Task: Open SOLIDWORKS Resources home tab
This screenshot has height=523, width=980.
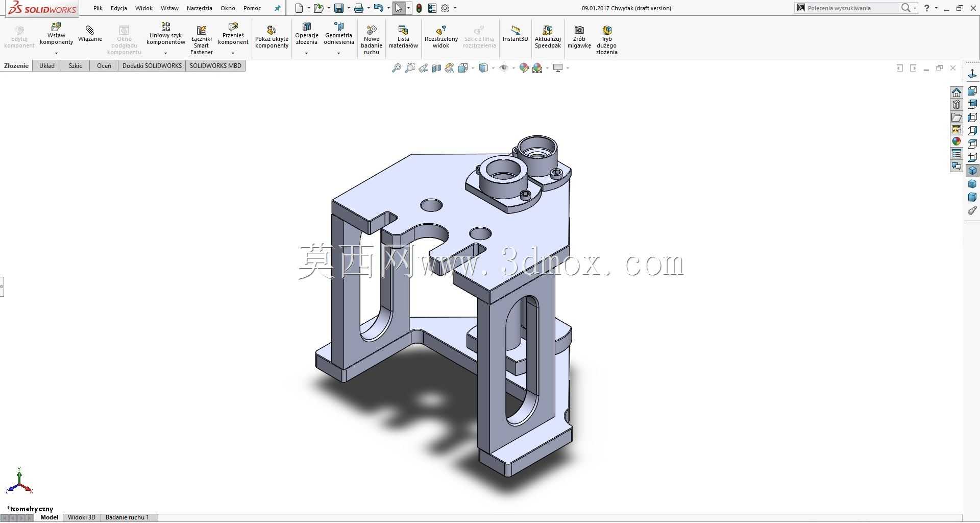Action: (957, 92)
